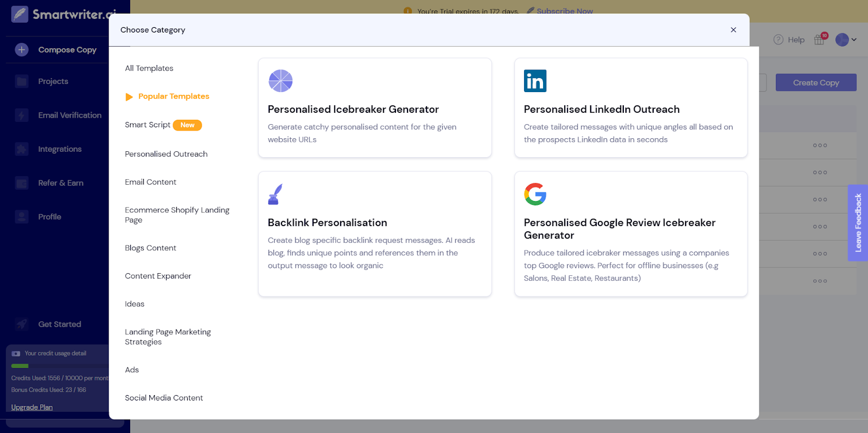868x433 pixels.
Task: Select the Ads category
Action: coord(132,370)
